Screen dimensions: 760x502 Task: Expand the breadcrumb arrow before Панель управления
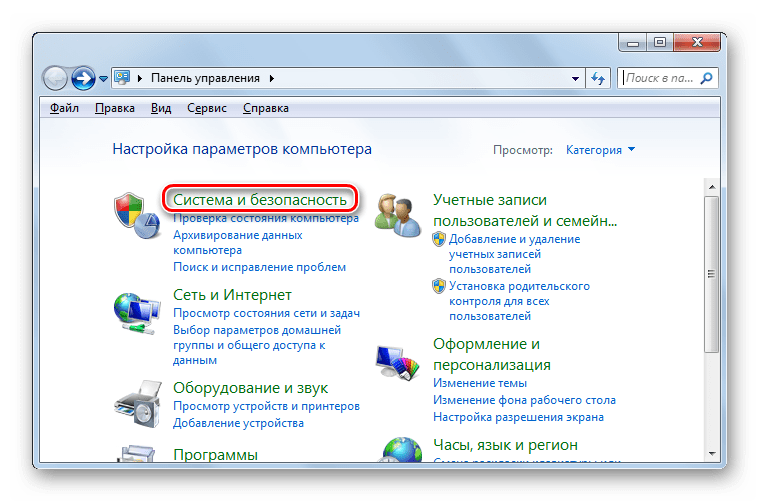tap(140, 78)
